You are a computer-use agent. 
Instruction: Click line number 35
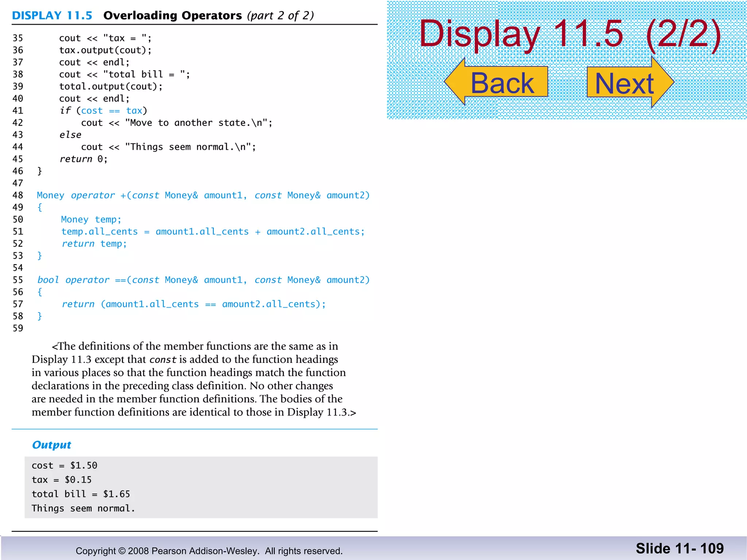(18, 38)
